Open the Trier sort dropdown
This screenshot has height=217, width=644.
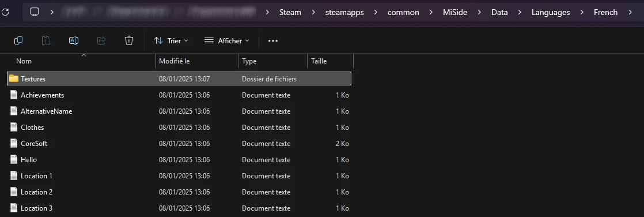171,41
